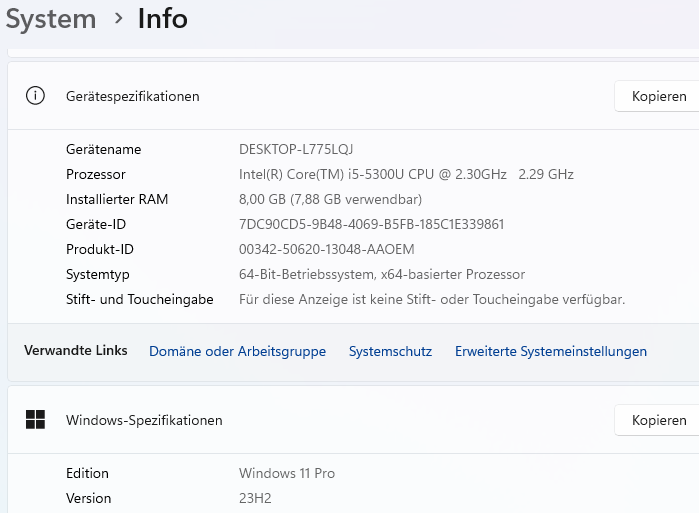Click the breadcrumb chevron after System
Image resolution: width=699 pixels, height=513 pixels.
[118, 19]
